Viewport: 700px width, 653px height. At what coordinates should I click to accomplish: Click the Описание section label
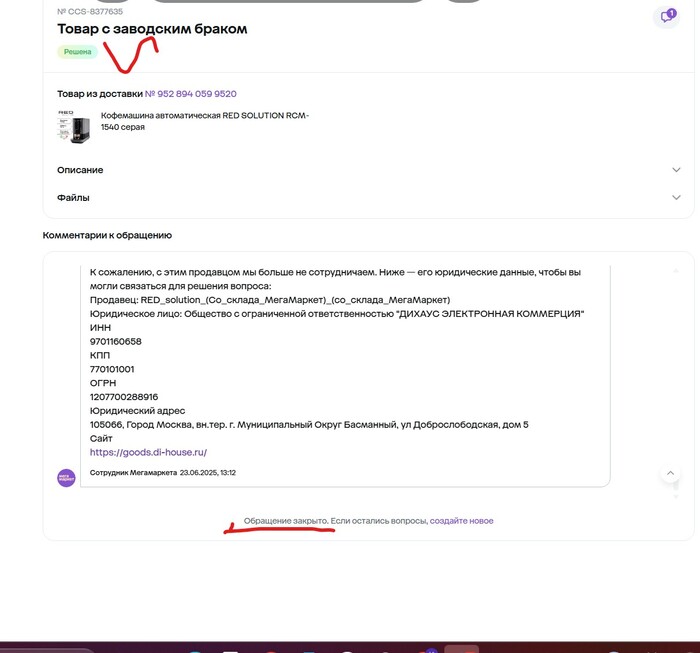[x=80, y=170]
